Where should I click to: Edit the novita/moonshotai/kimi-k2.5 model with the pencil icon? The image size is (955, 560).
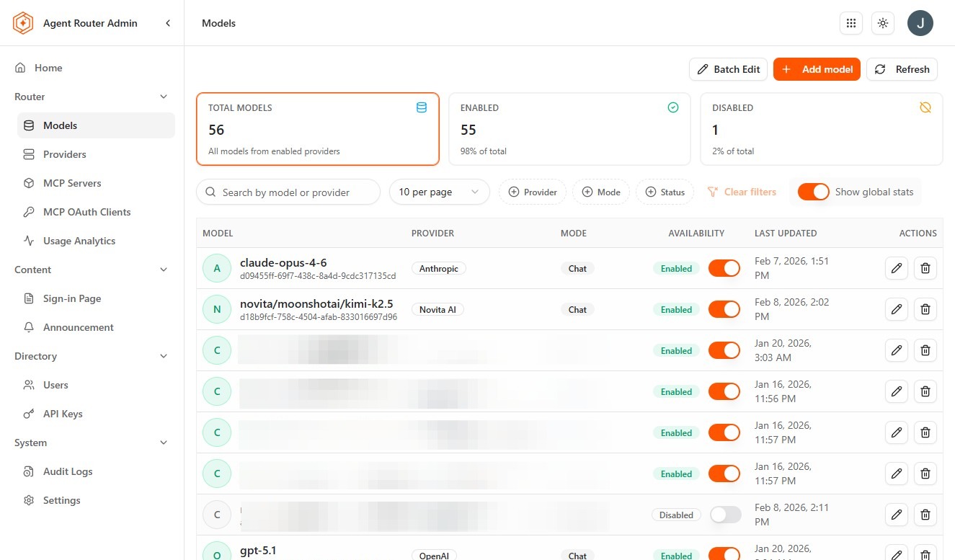point(897,309)
